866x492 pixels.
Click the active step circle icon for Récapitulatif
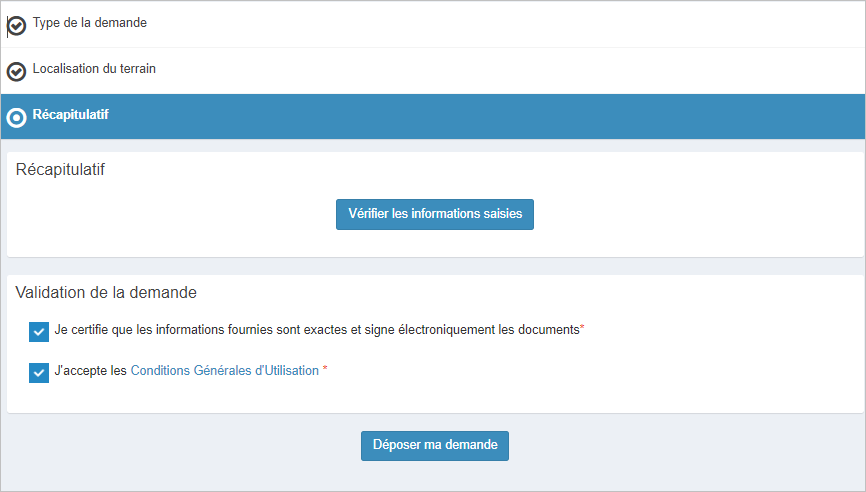(x=17, y=117)
